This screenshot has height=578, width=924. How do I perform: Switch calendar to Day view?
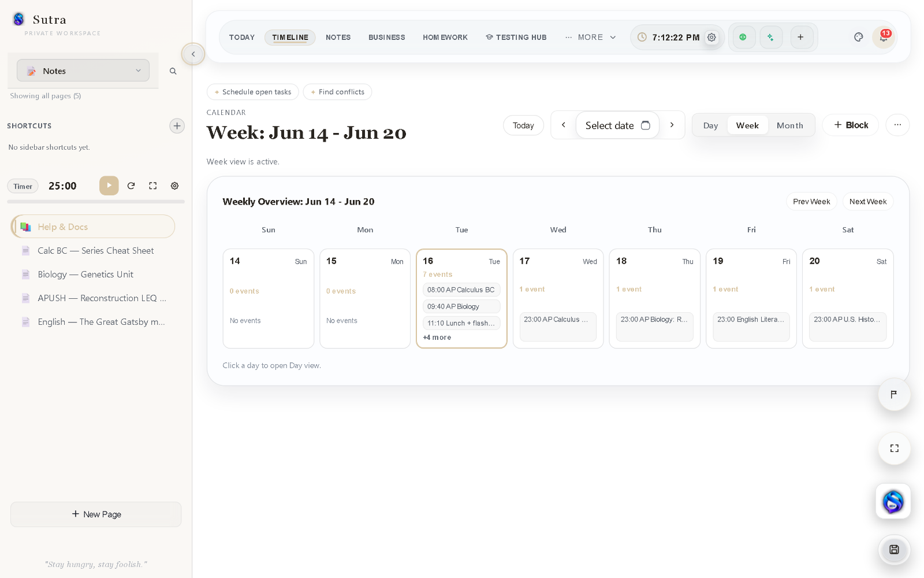tap(710, 125)
